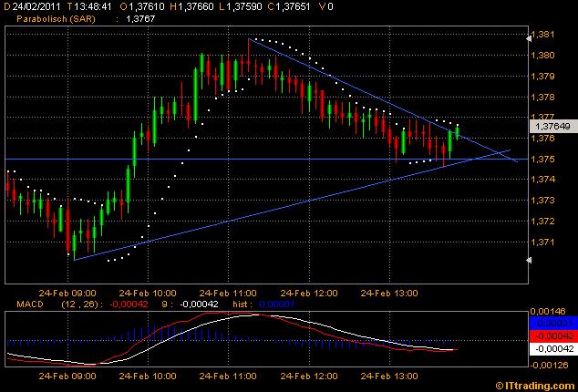Select the ascending blue trendline from the 09:00 low
578x392 pixels.
(x=293, y=205)
